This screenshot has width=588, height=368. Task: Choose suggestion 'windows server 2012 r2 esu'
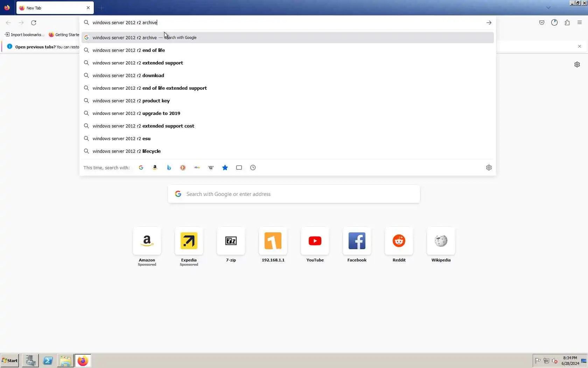pyautogui.click(x=288, y=138)
